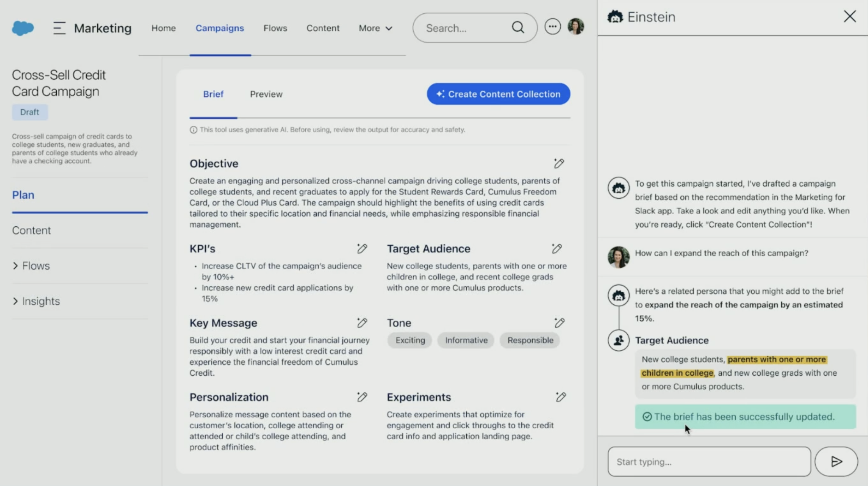Edit the KPI's section pencil icon
868x486 pixels.
click(x=362, y=248)
